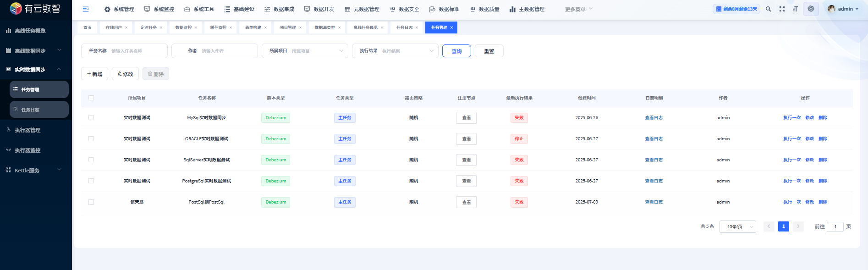Open 查看日志 for ORACLE实时数据测试 row
Viewport: 868px width, 270px height.
point(654,139)
